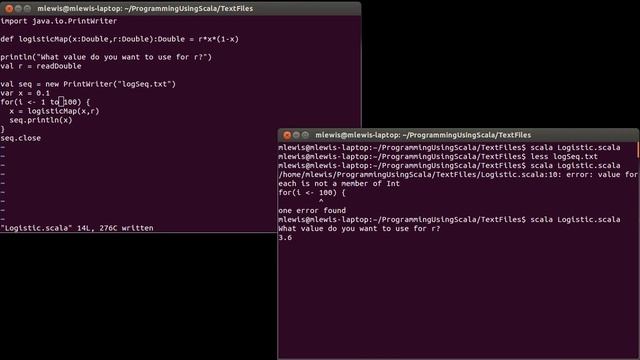Click the 'for(i <- 1 to 100)' line in editor
Viewport: 640px width, 360px height.
pyautogui.click(x=45, y=102)
